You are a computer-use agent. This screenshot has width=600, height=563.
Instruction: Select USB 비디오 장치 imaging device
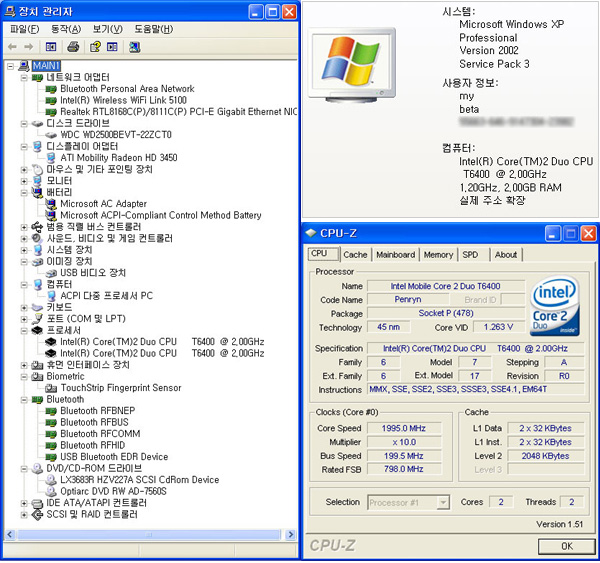pyautogui.click(x=93, y=273)
